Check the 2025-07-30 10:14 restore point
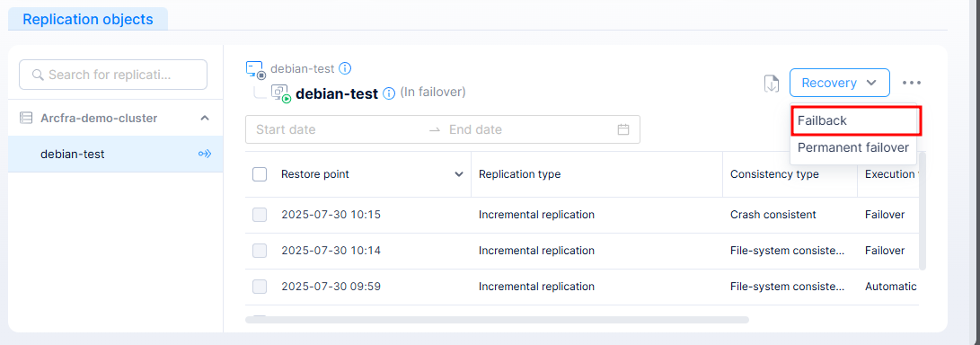Screen dimensions: 980x345 tap(260, 251)
